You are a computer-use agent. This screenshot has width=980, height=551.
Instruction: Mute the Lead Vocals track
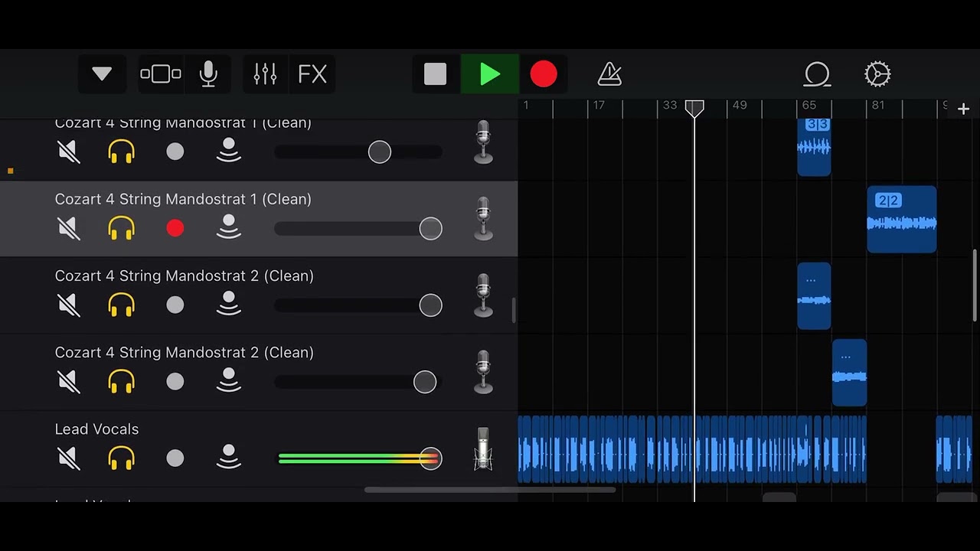[69, 458]
